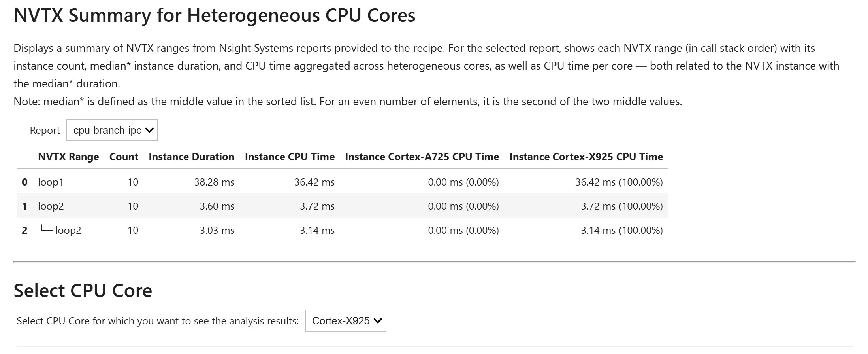Click the Instance Duration column header
The height and width of the screenshot is (354, 868).
tap(191, 157)
